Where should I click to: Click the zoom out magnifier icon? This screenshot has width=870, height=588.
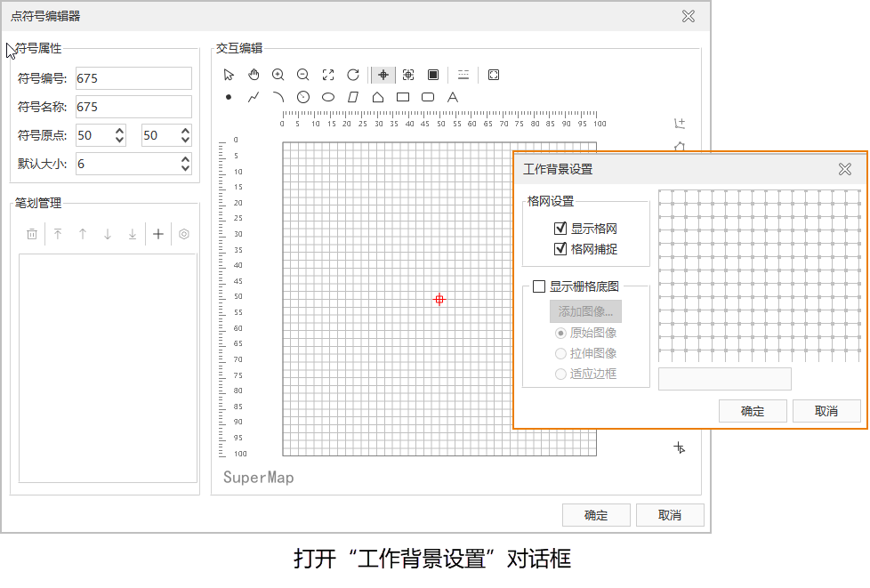click(x=303, y=75)
